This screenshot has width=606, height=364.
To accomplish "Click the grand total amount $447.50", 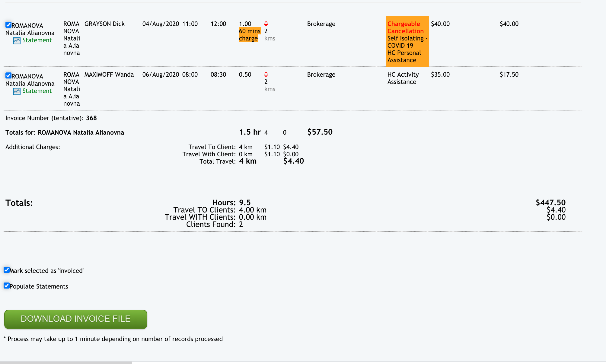I will tap(550, 203).
